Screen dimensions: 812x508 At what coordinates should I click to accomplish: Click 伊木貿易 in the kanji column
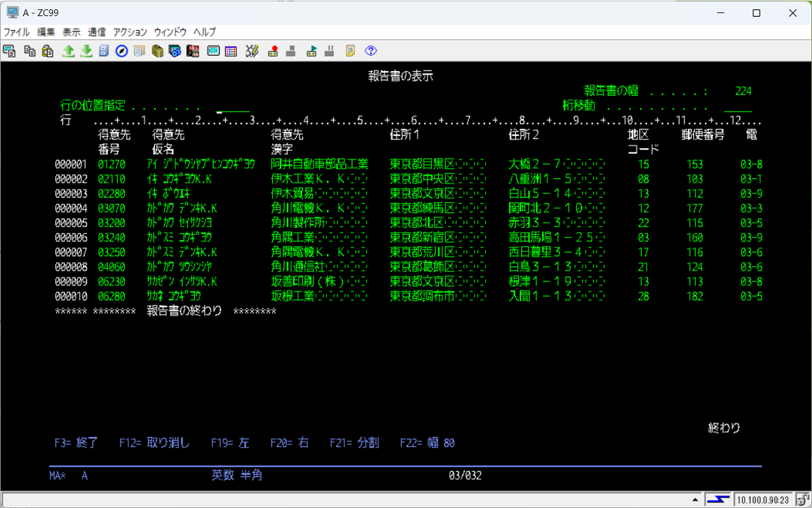(x=292, y=194)
